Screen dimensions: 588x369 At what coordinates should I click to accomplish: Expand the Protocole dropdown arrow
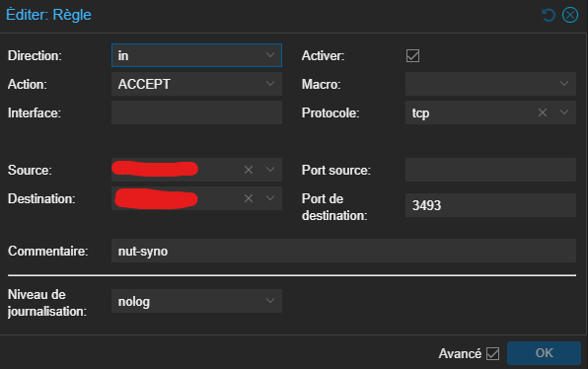[564, 112]
